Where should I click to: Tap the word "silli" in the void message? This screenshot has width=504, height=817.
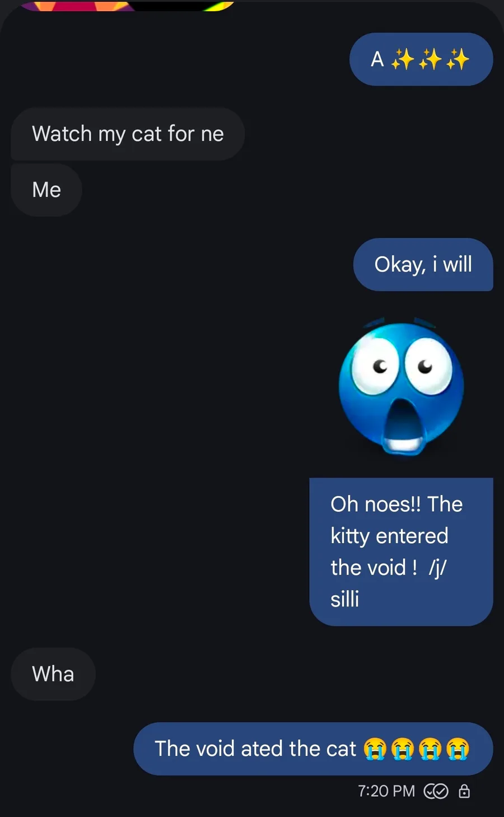345,599
